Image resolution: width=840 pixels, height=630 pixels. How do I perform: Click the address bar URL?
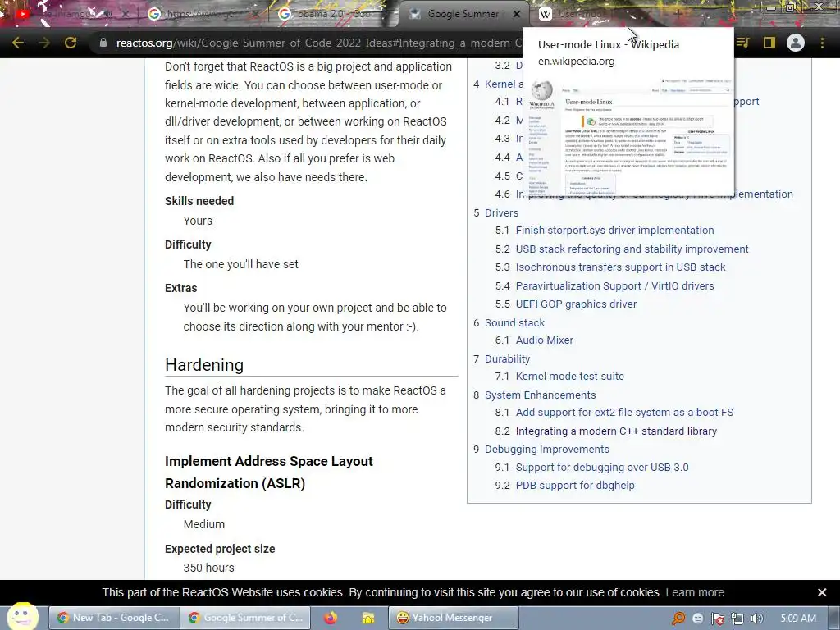319,43
